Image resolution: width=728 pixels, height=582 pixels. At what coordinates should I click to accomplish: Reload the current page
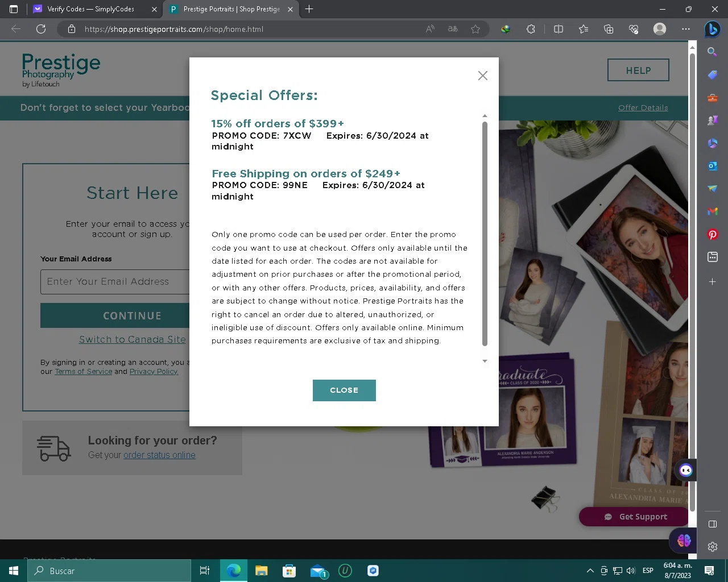pos(41,29)
